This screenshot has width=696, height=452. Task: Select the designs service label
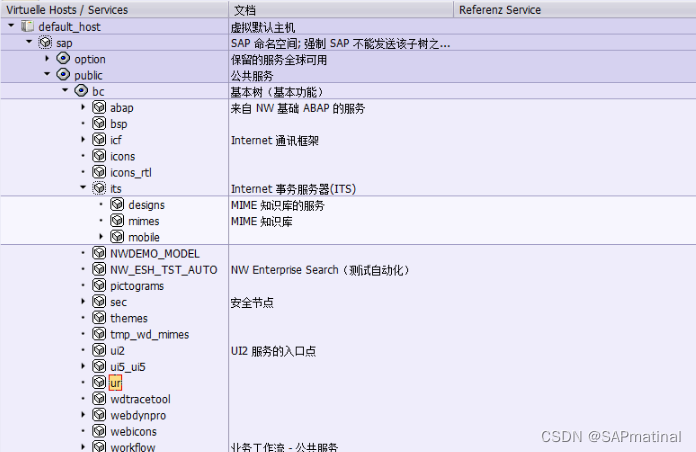pyautogui.click(x=146, y=205)
